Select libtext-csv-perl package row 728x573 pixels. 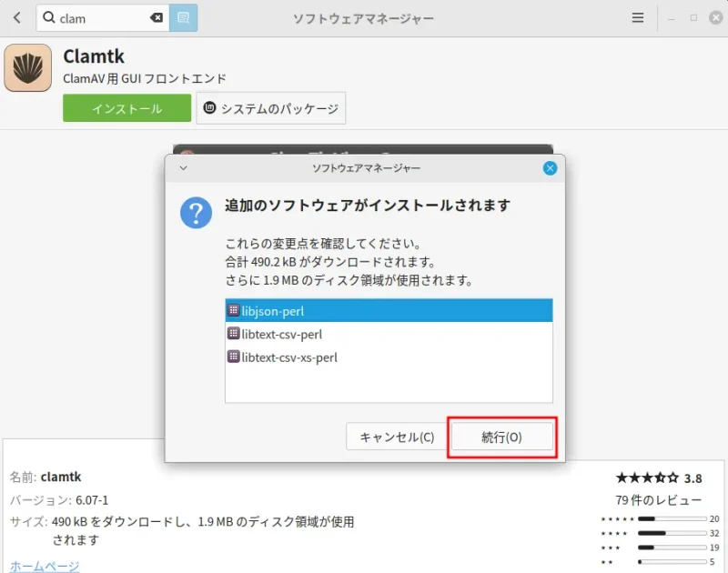(x=389, y=334)
